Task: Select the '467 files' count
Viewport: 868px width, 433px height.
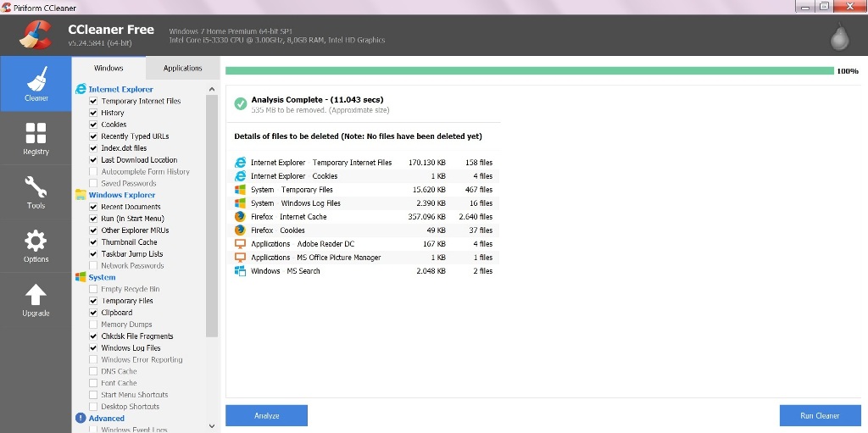Action: tap(479, 190)
